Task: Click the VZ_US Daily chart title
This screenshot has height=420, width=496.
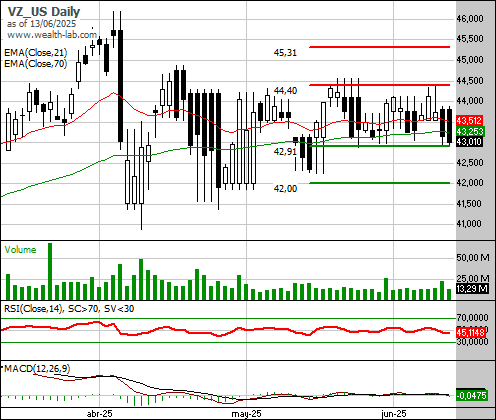Action: (x=44, y=12)
